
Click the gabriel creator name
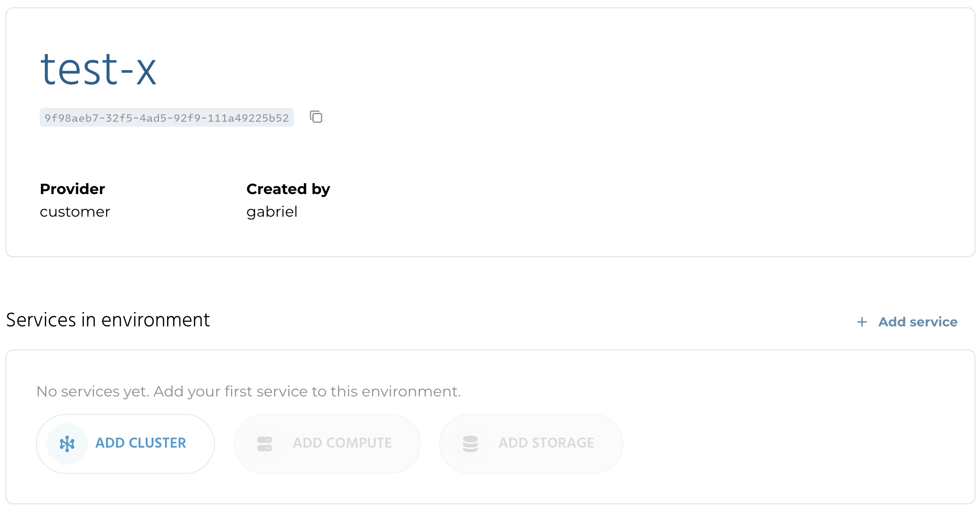tap(272, 212)
